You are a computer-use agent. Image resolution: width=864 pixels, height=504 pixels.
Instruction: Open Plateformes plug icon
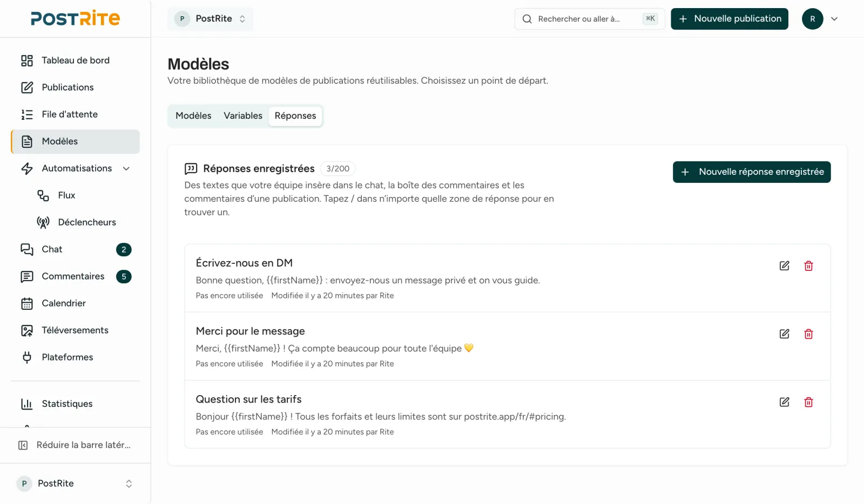coord(27,357)
